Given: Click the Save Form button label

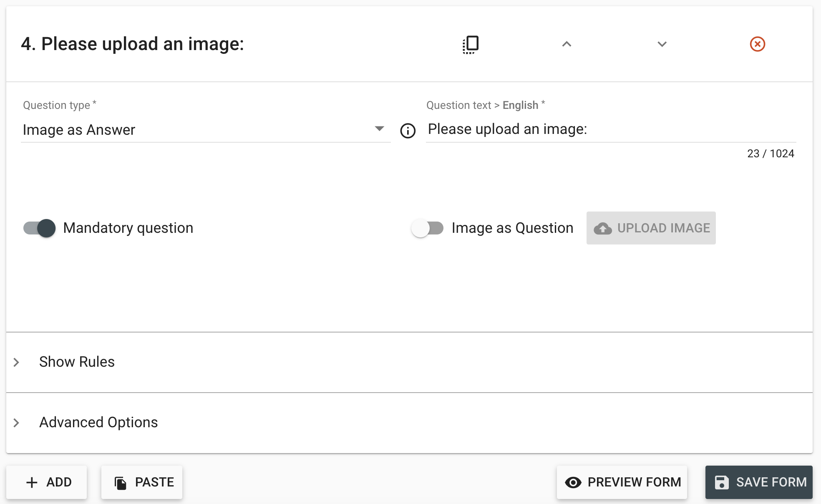Looking at the screenshot, I should pyautogui.click(x=771, y=482).
